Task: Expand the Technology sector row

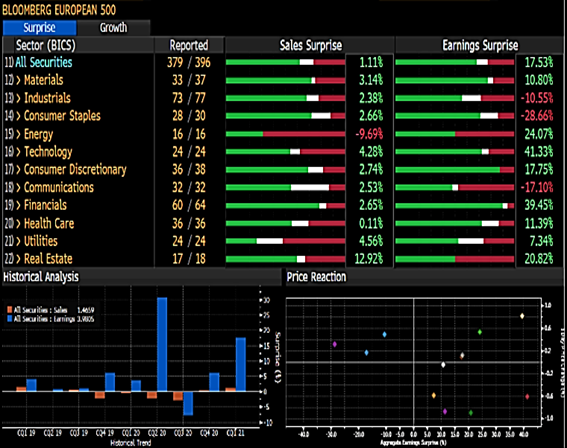Action: [x=19, y=152]
